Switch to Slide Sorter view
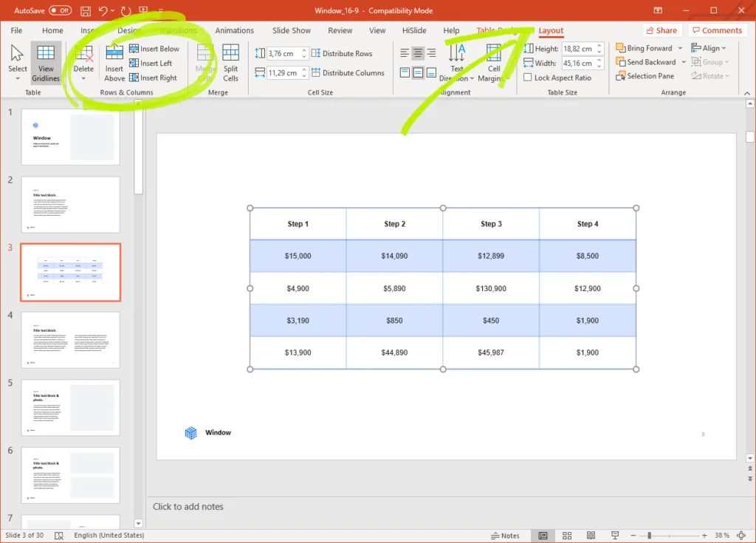This screenshot has width=756, height=543. (567, 536)
